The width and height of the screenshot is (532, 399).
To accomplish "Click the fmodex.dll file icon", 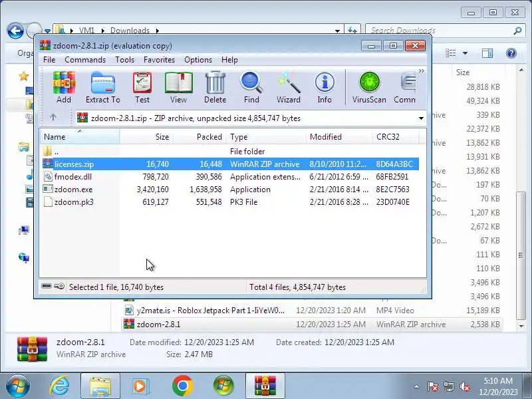I will 48,176.
